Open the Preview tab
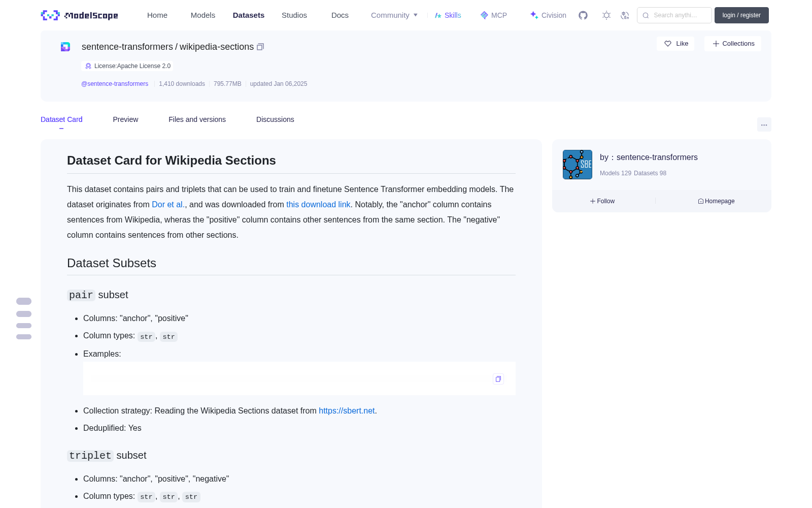Viewport: 812px width, 508px height. 125,119
